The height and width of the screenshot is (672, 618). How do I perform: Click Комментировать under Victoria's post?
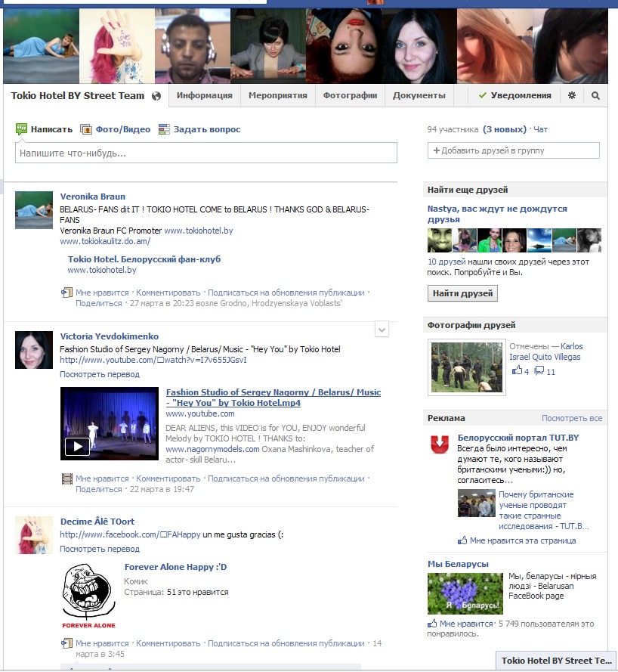(x=168, y=478)
